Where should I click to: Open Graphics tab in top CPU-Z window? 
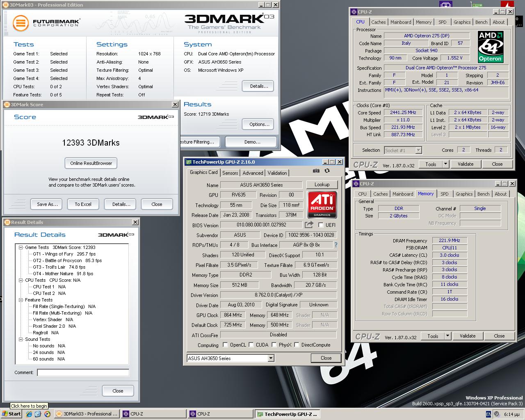462,22
